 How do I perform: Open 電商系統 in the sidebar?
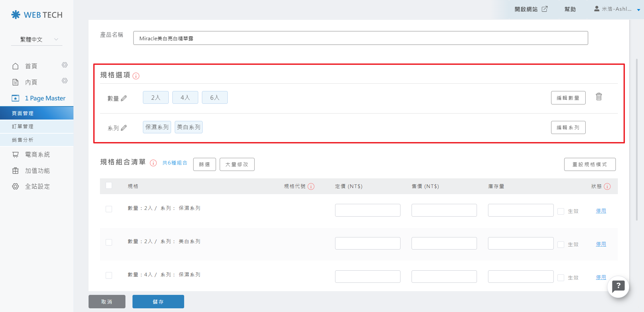click(x=37, y=154)
